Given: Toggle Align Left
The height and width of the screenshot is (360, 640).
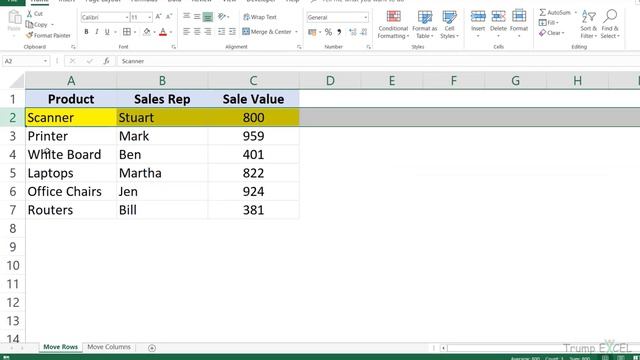Looking at the screenshot, I should pos(187,31).
